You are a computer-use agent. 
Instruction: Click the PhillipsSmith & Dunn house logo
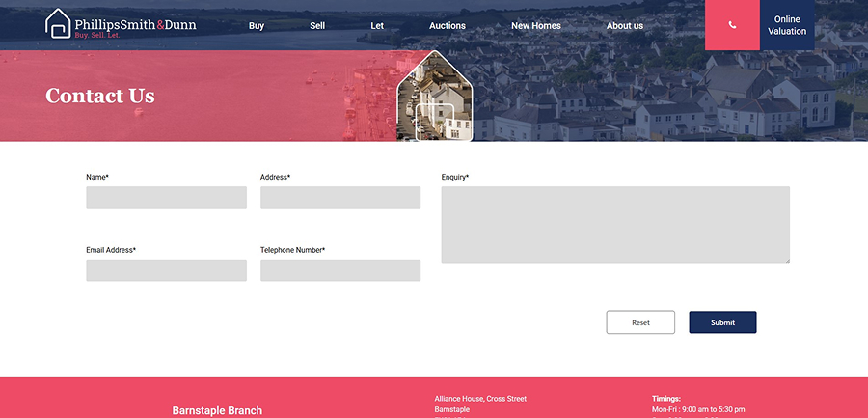tap(58, 24)
